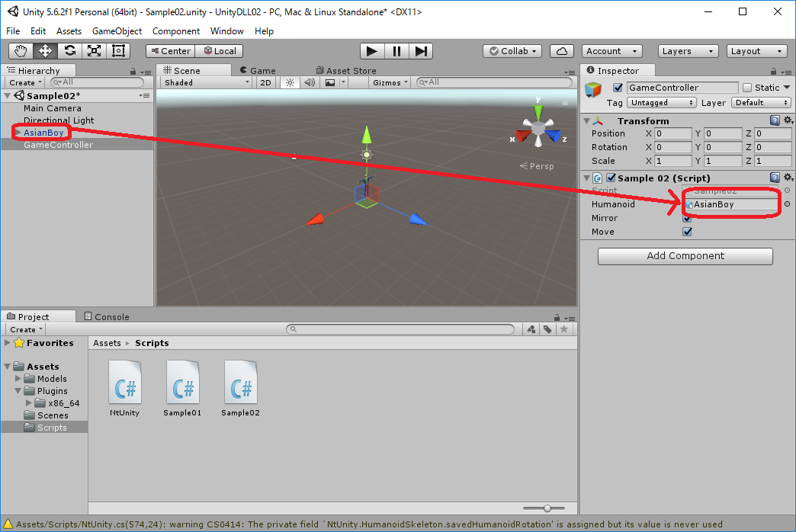The image size is (796, 532).
Task: Click the Pause button
Action: click(396, 51)
